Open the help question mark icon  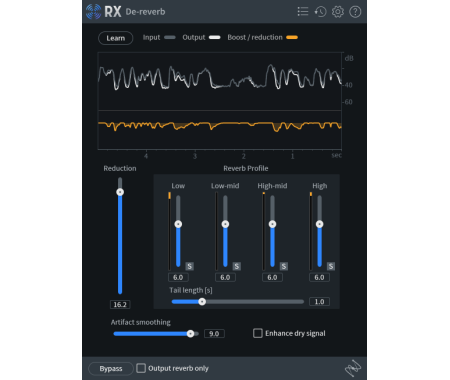pyautogui.click(x=355, y=12)
